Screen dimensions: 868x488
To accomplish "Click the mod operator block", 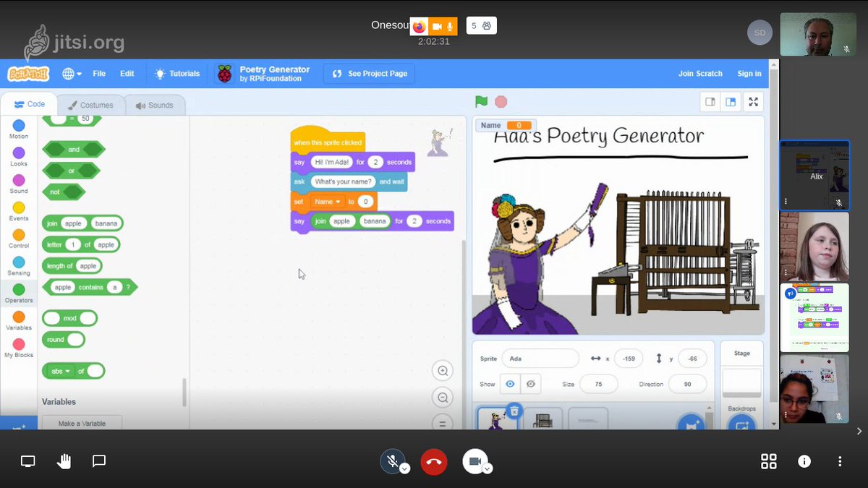I will click(69, 318).
